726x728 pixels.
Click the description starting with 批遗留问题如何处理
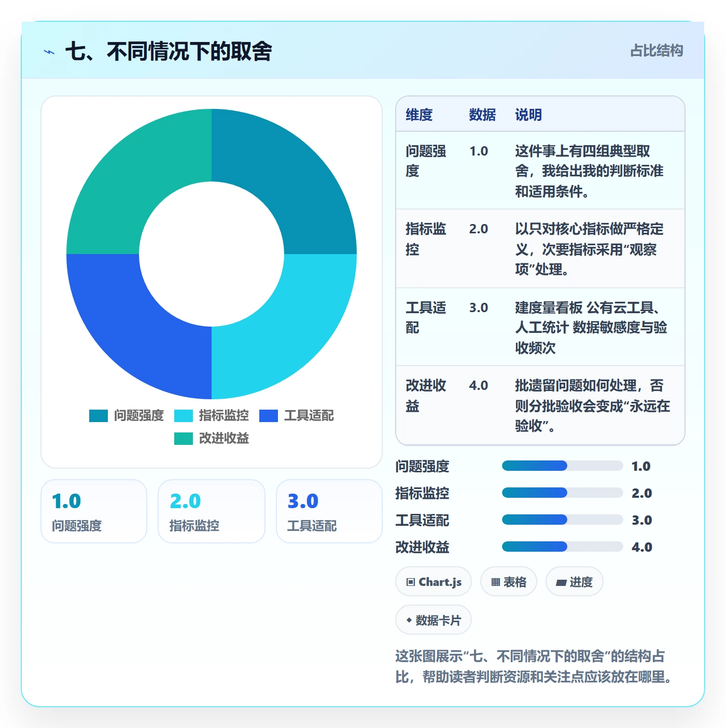click(593, 405)
